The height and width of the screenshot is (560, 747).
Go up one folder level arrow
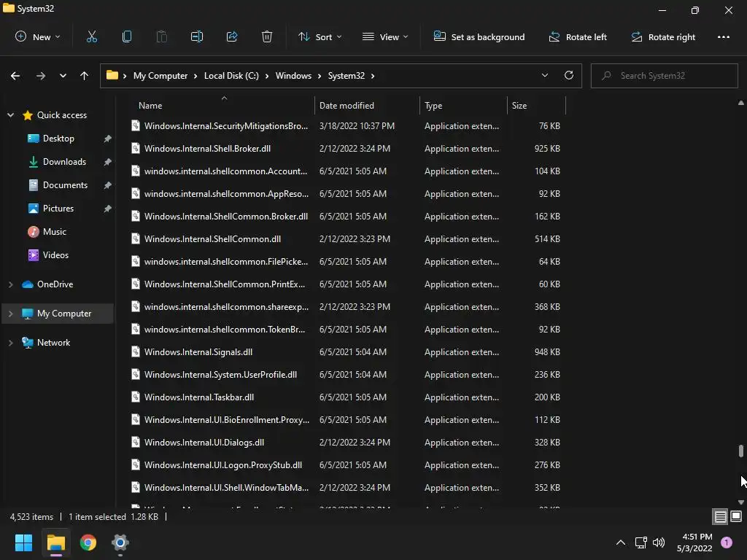(x=85, y=76)
